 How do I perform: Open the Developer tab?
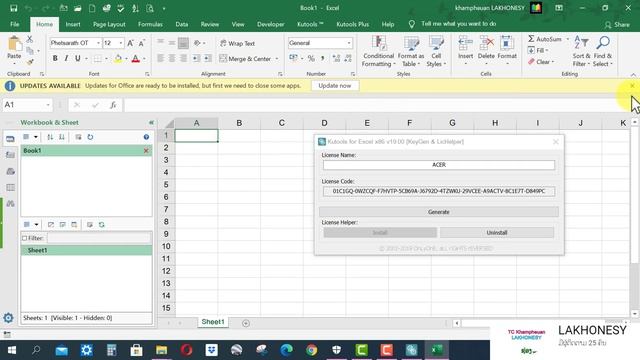click(x=271, y=24)
